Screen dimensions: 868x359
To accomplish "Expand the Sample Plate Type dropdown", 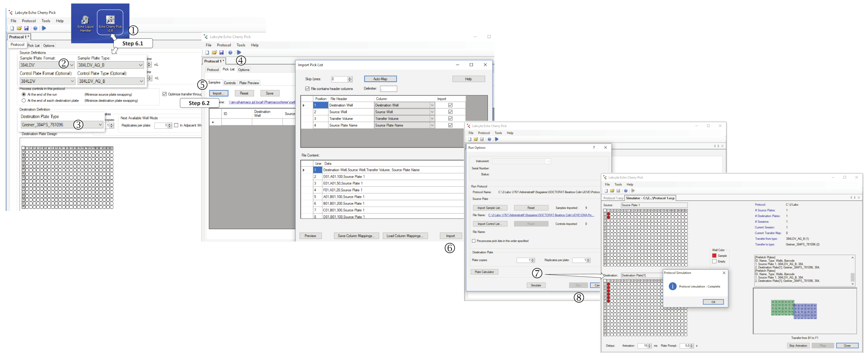I will click(141, 65).
